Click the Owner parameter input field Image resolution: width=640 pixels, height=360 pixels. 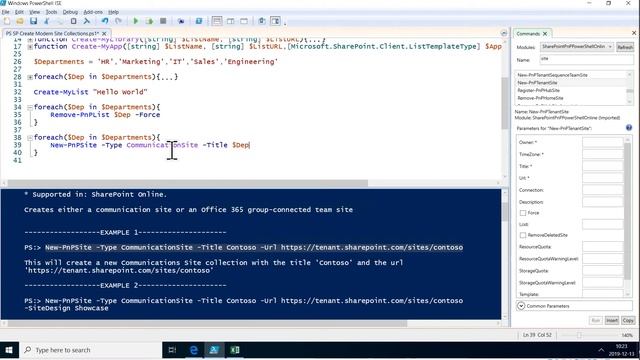tap(602, 142)
